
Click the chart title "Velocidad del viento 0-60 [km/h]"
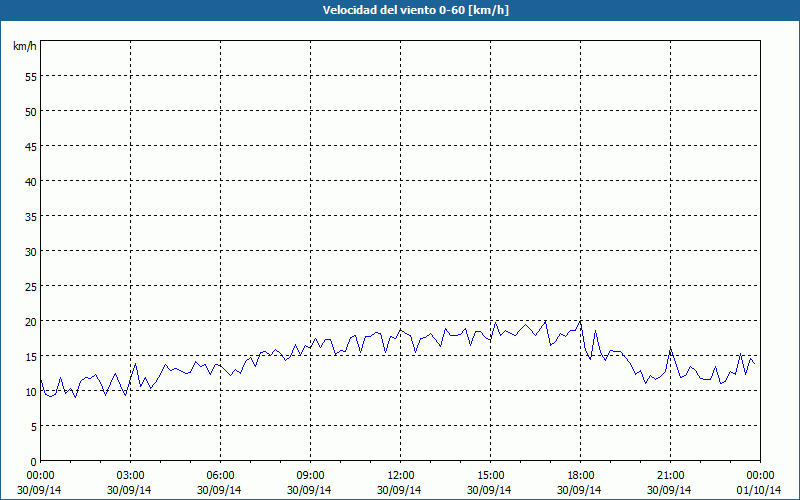415,10
